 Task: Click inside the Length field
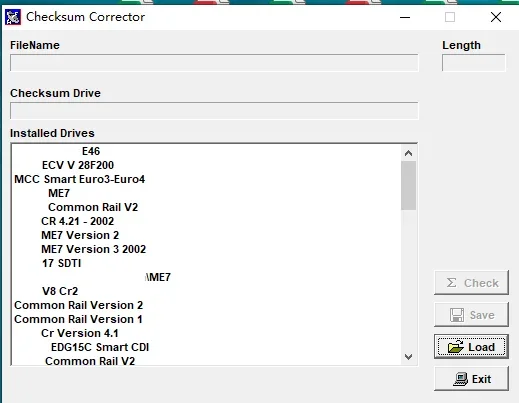474,63
